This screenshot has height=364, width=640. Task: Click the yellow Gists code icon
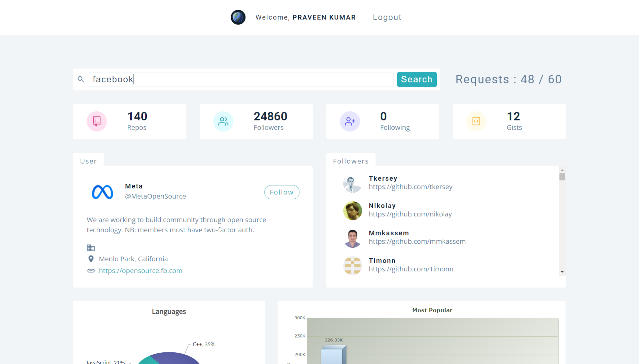click(476, 121)
